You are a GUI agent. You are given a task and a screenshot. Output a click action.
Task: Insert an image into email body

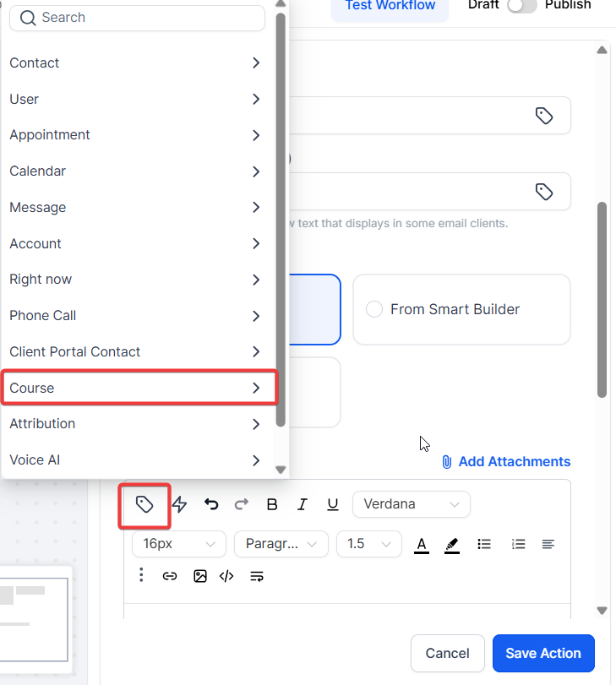[x=199, y=576]
